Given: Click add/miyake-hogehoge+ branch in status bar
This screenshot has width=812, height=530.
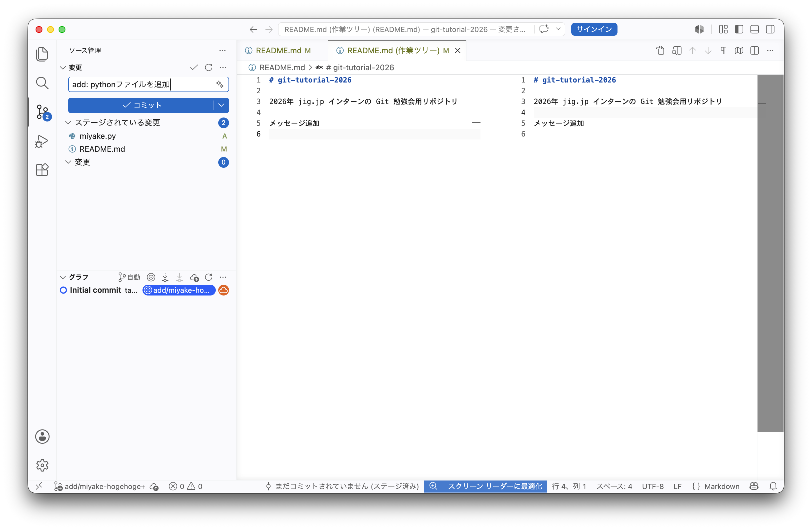Looking at the screenshot, I should pos(99,486).
